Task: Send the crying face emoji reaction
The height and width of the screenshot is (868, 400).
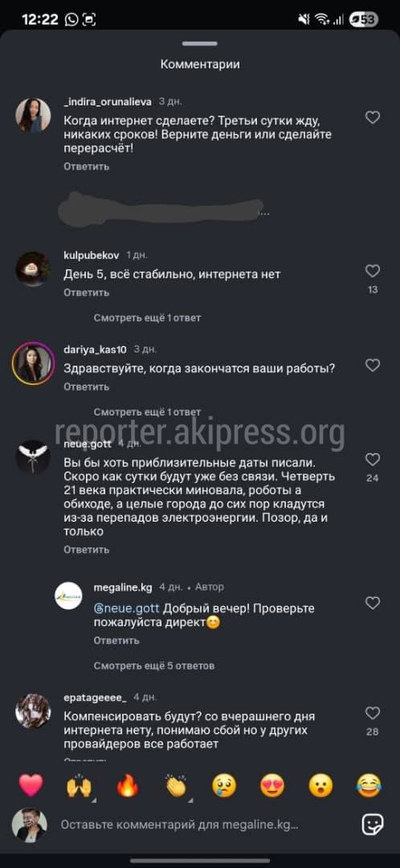Action: click(225, 785)
